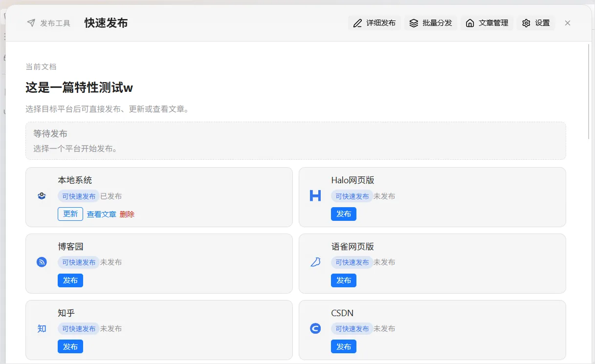Click the Halo网页版 card title
This screenshot has width=595, height=364.
click(x=353, y=180)
